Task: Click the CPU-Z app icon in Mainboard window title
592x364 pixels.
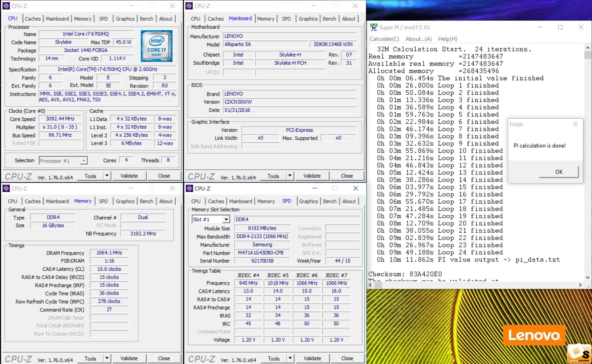Action: [189, 6]
